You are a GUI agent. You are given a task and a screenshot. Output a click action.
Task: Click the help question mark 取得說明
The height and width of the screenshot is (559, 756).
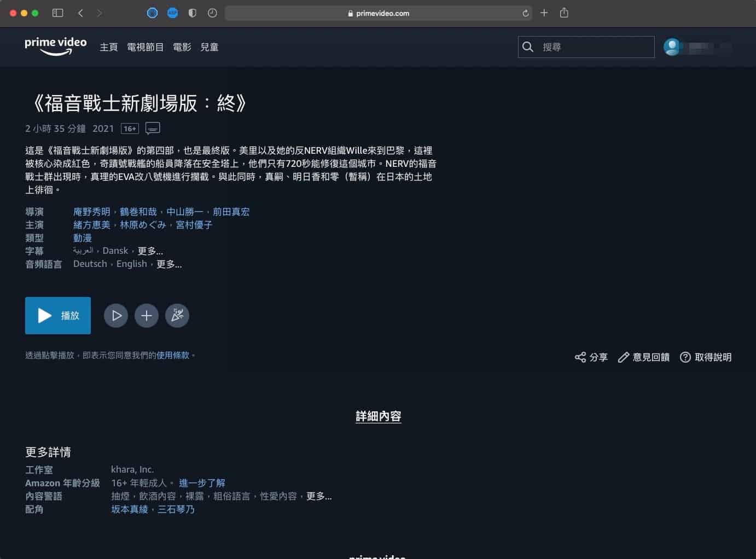point(705,357)
